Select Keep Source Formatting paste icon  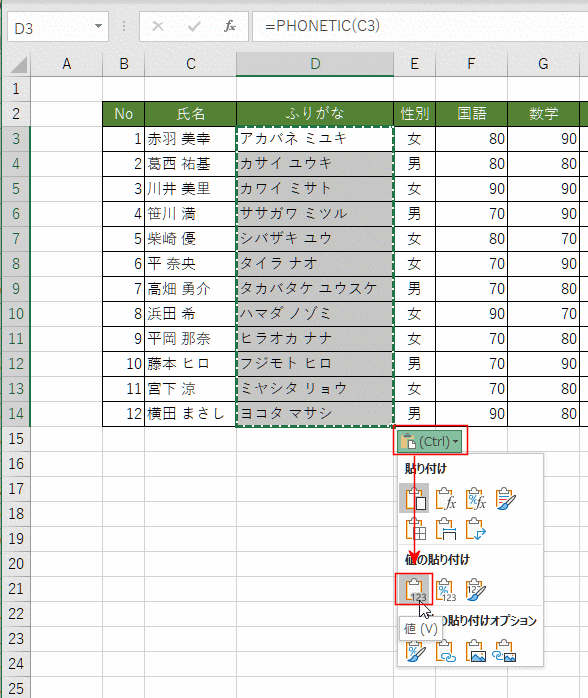coord(506,498)
